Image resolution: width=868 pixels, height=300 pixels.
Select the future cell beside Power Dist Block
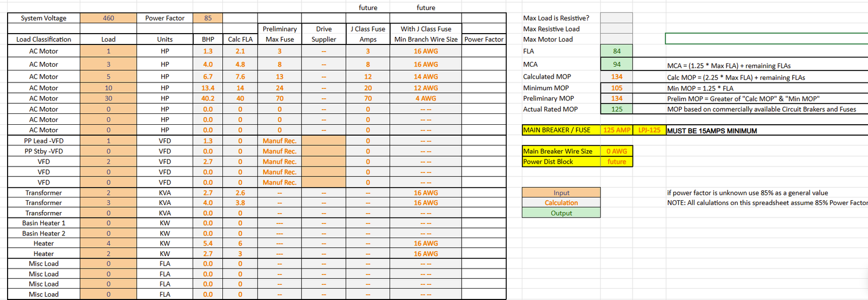[617, 162]
